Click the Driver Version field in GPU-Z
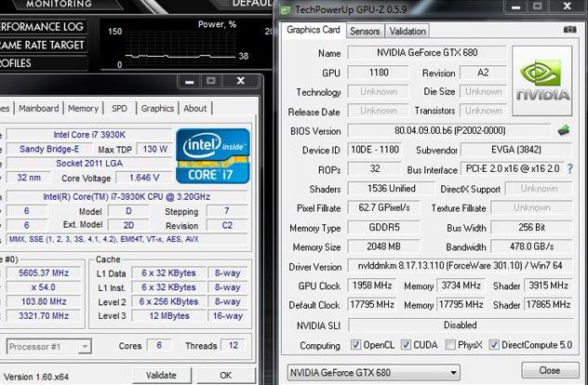 pos(460,266)
